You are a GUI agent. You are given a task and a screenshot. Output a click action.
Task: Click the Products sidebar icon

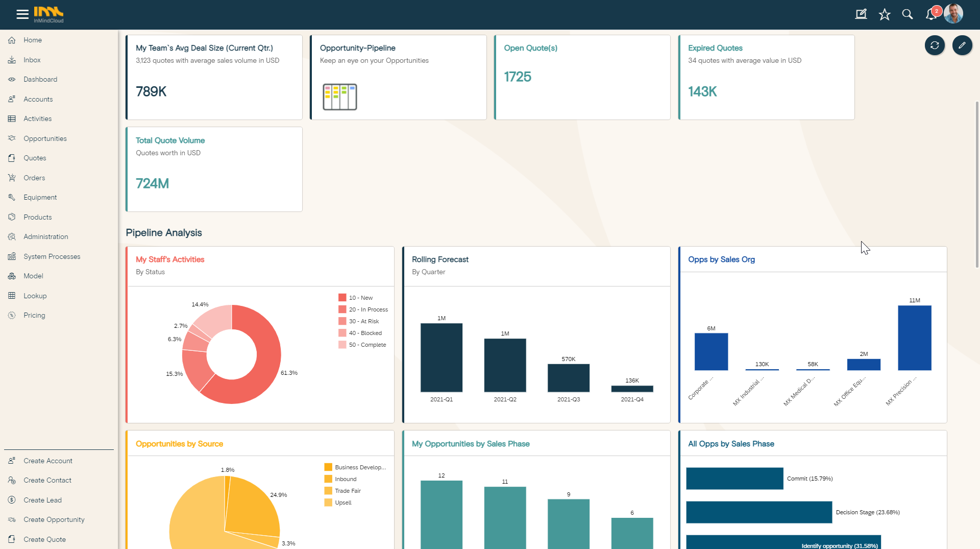(12, 217)
